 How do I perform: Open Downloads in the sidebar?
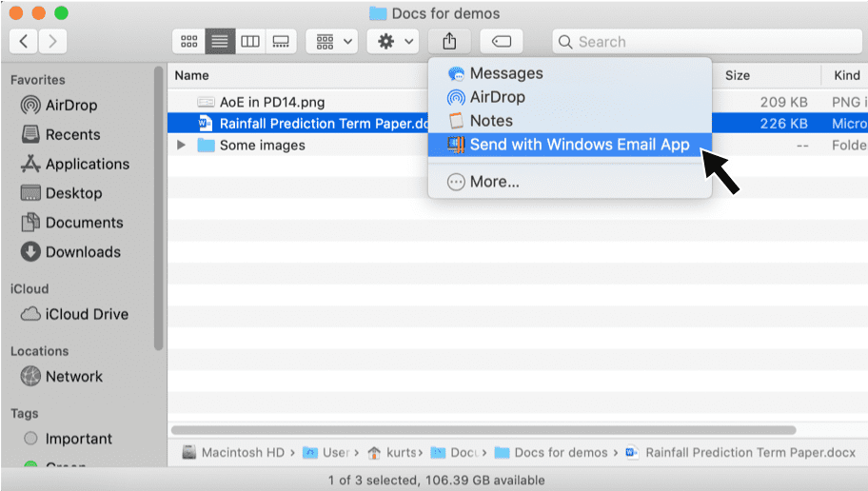(70, 252)
